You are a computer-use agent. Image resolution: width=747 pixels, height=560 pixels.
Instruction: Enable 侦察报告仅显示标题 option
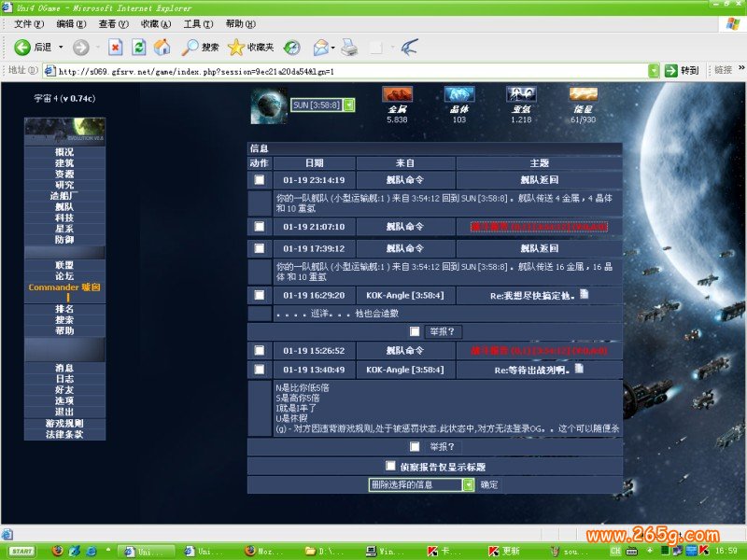tap(388, 466)
